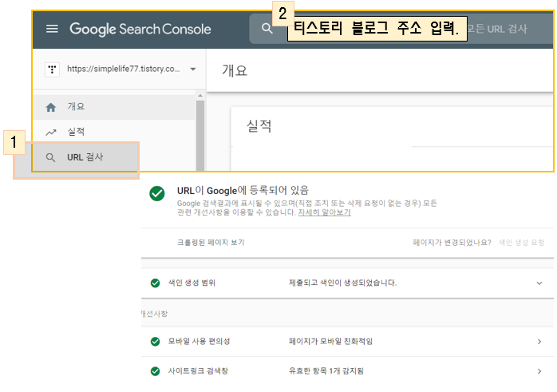Click the magnifier icon in search bar
Image resolution: width=557 pixels, height=392 pixels.
click(x=267, y=29)
